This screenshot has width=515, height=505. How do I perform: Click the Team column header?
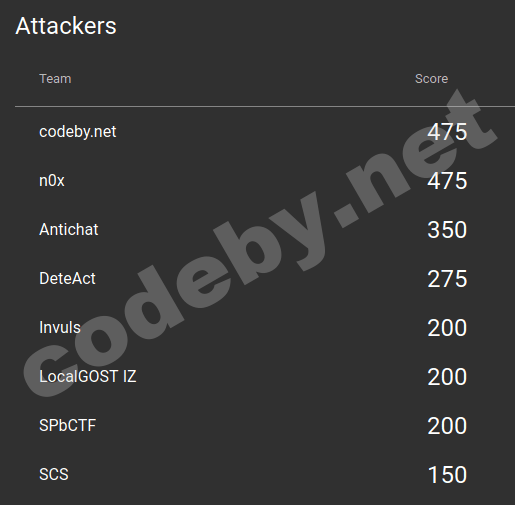[55, 79]
